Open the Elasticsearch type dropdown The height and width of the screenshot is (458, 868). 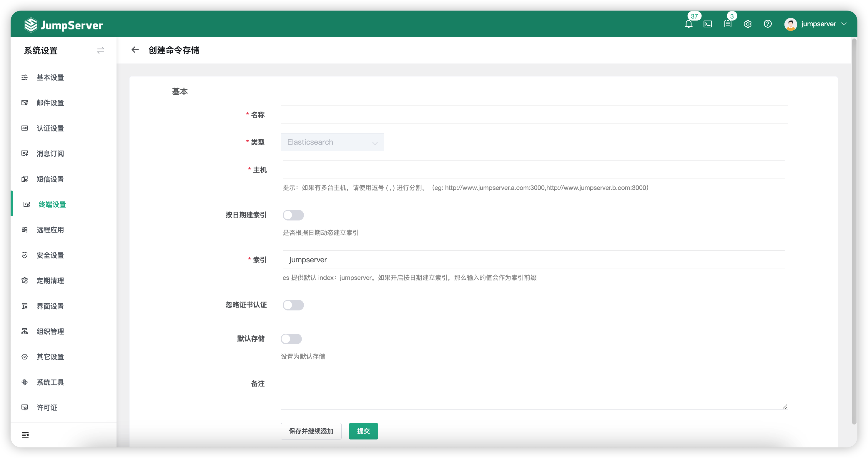point(332,142)
